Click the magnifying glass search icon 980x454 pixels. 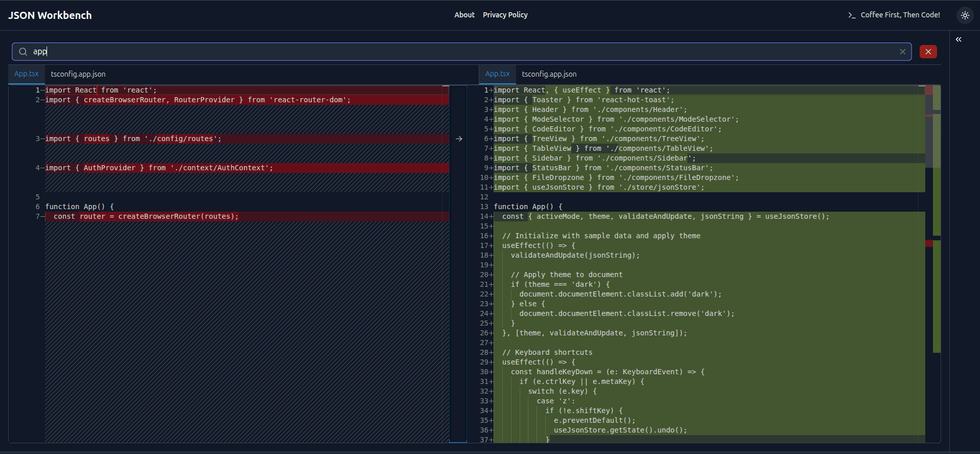[23, 52]
